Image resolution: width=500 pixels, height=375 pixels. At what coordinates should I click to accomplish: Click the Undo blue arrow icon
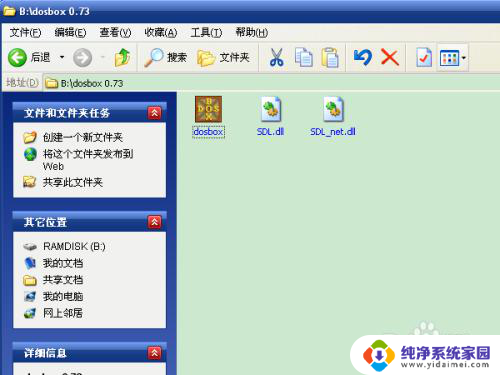click(363, 57)
